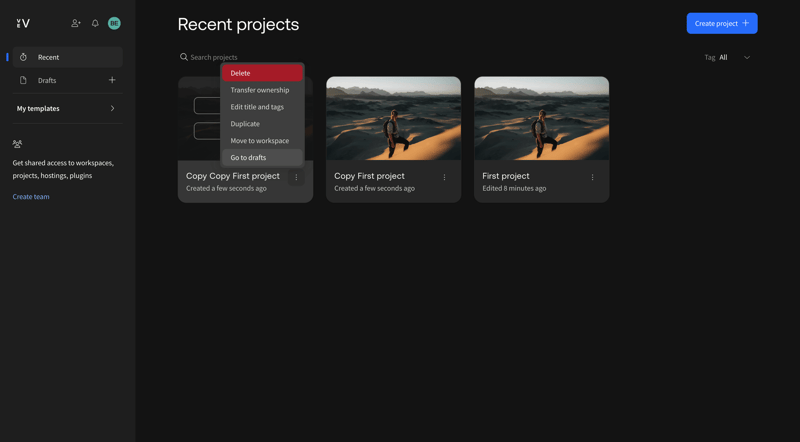The width and height of the screenshot is (800, 442).
Task: Select Edit title and tags
Action: click(x=262, y=107)
